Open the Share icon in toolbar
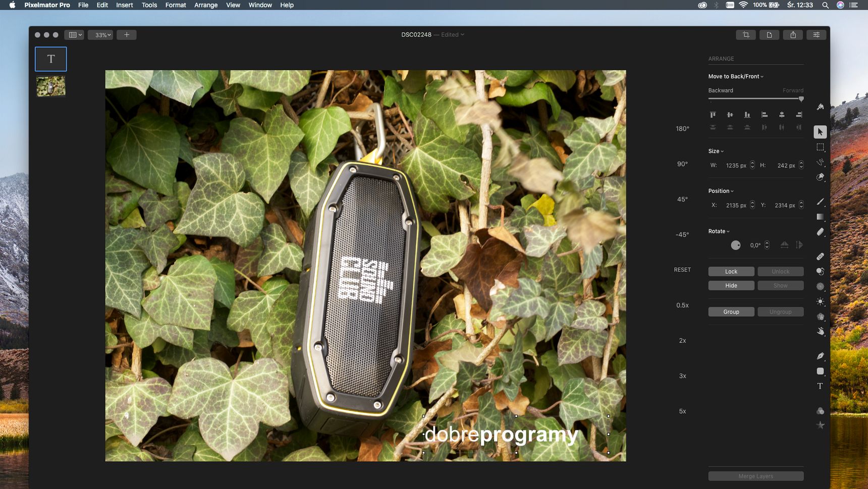This screenshot has height=489, width=868. click(x=793, y=35)
